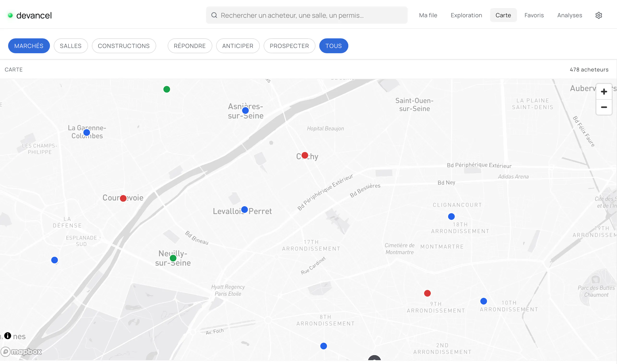Click the red marker on Courbevoie
The height and width of the screenshot is (364, 617).
[123, 198]
